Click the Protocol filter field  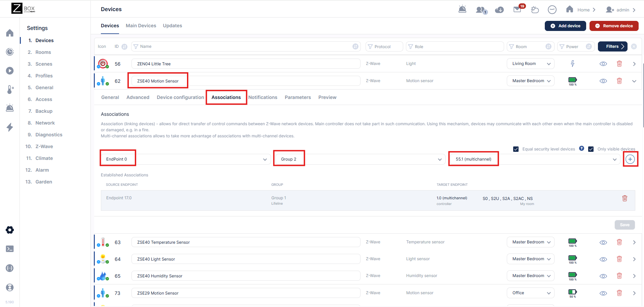(384, 46)
